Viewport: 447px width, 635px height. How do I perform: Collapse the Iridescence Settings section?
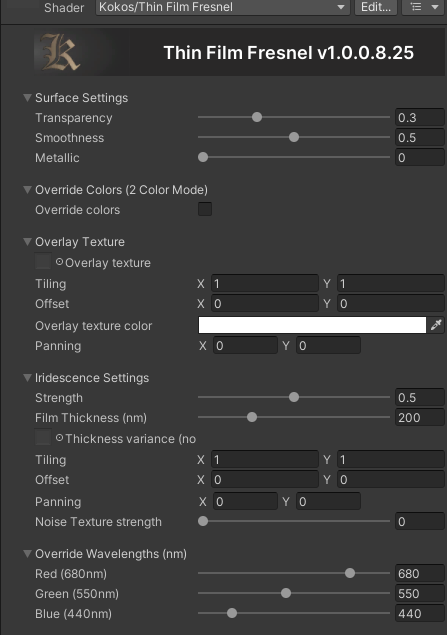pos(28,377)
